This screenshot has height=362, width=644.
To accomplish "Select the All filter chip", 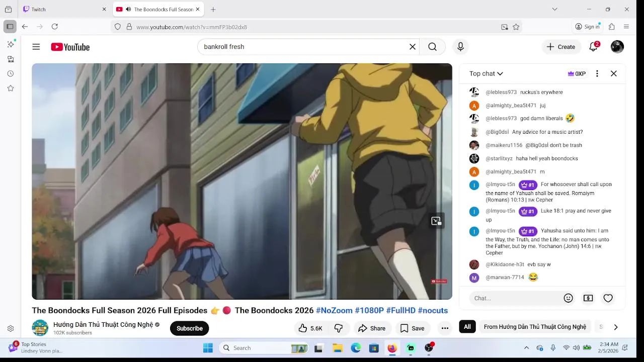I will click(x=467, y=327).
